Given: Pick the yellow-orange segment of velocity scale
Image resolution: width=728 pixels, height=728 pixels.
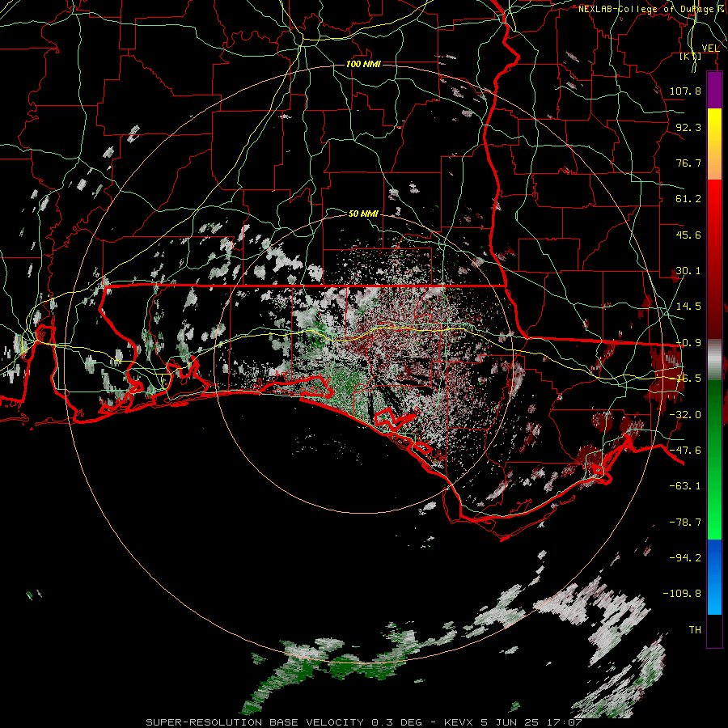Looking at the screenshot, I should point(714,144).
